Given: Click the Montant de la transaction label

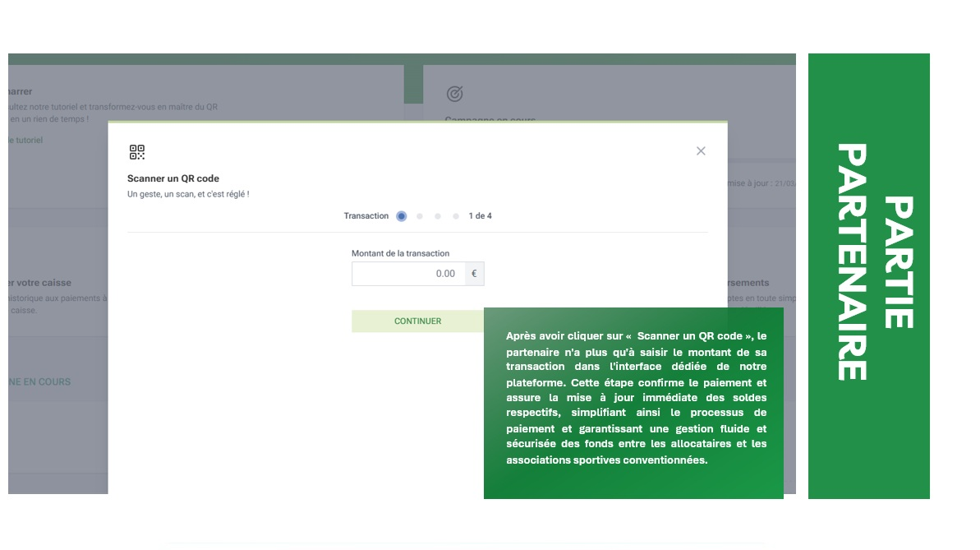Looking at the screenshot, I should click(x=400, y=253).
